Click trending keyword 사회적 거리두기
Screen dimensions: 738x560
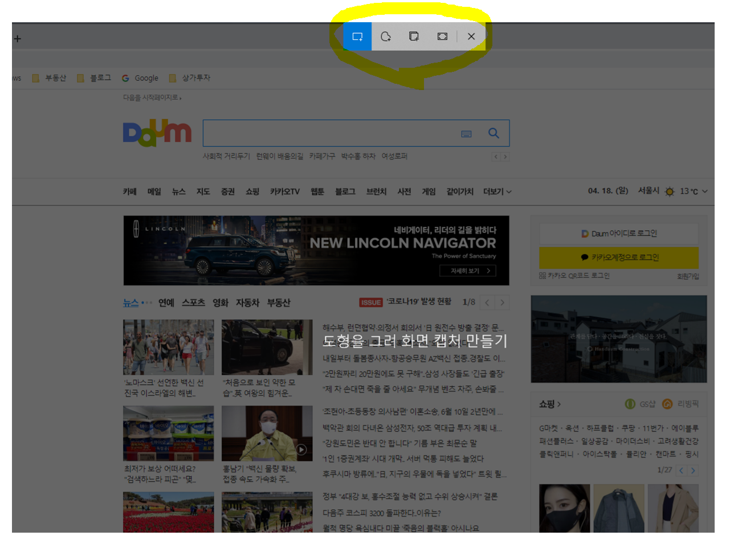[x=226, y=156]
